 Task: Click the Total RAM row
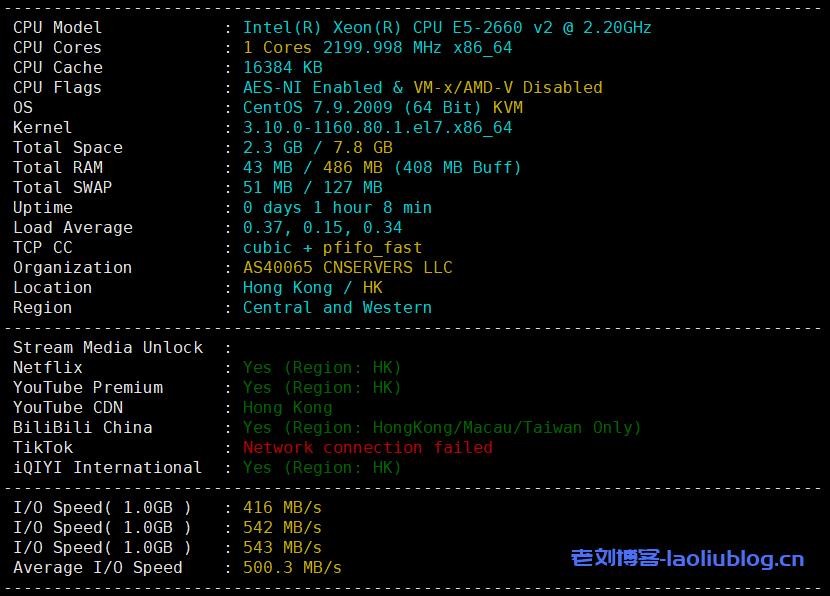300,167
